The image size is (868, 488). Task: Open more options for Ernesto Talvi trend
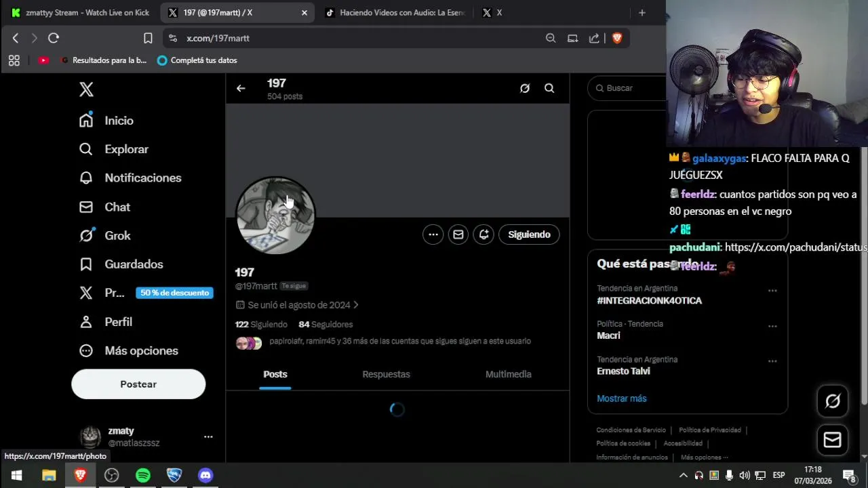(772, 362)
